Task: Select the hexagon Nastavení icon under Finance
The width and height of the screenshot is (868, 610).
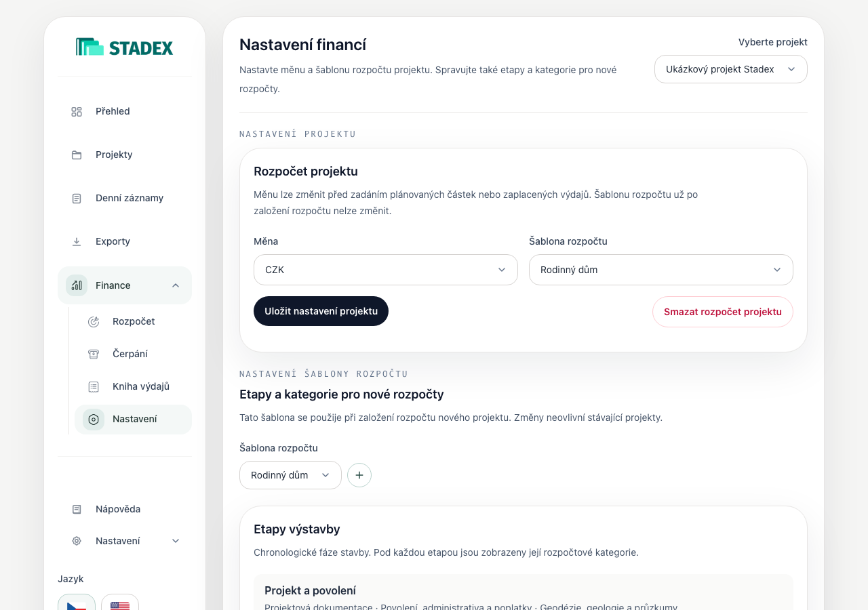Action: pyautogui.click(x=94, y=420)
